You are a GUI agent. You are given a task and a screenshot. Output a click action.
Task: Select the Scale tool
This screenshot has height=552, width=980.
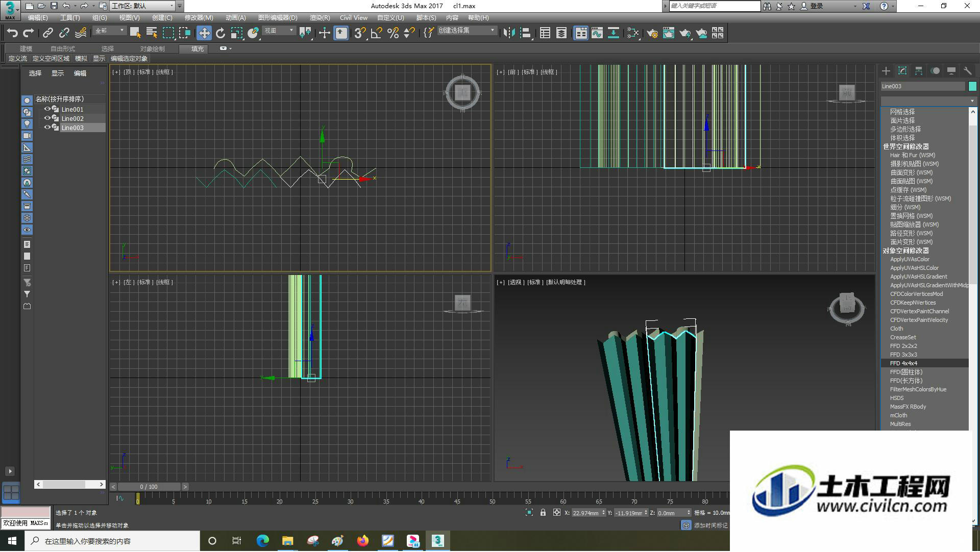click(x=237, y=33)
